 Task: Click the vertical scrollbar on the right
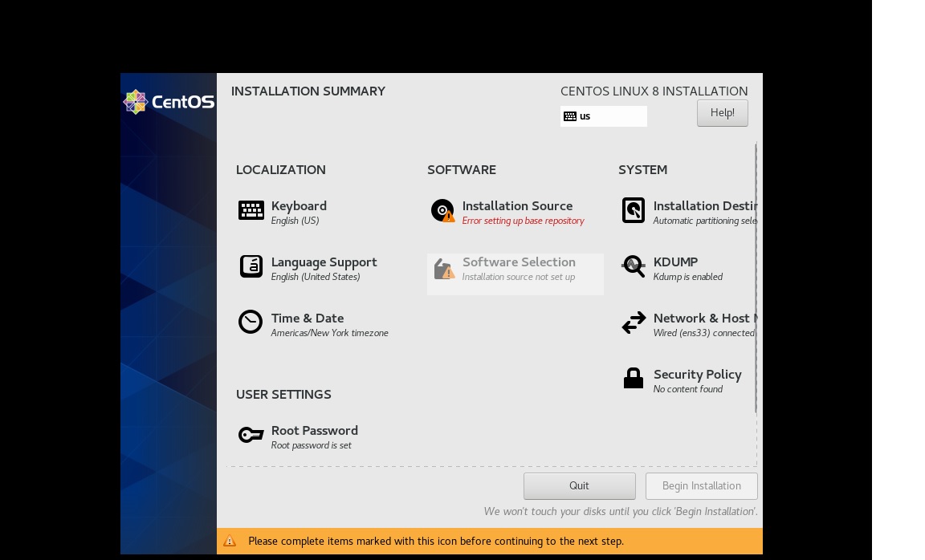pyautogui.click(x=756, y=277)
